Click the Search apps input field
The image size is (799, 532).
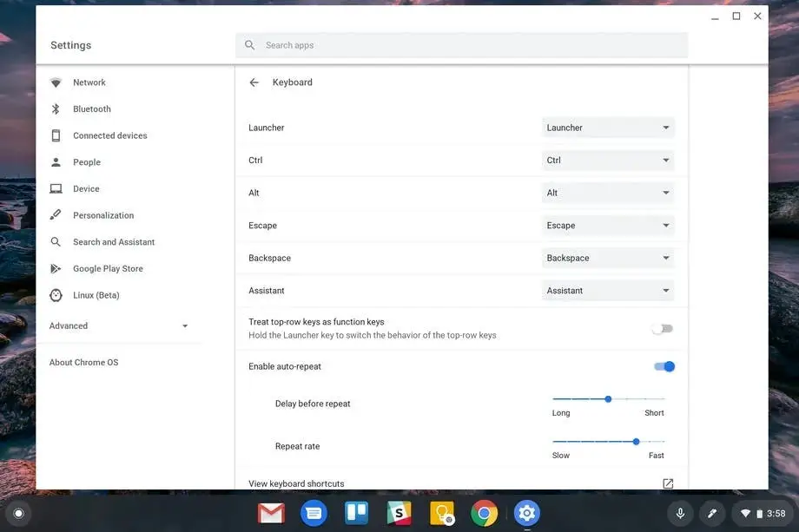462,45
